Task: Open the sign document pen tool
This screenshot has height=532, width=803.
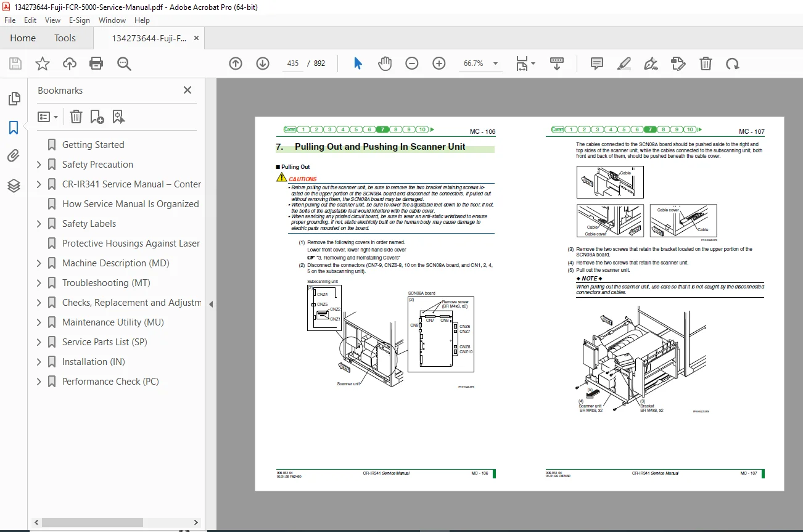Action: coord(651,63)
